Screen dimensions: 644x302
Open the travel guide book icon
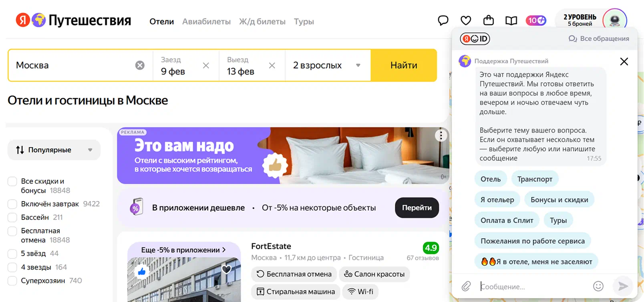tap(511, 20)
